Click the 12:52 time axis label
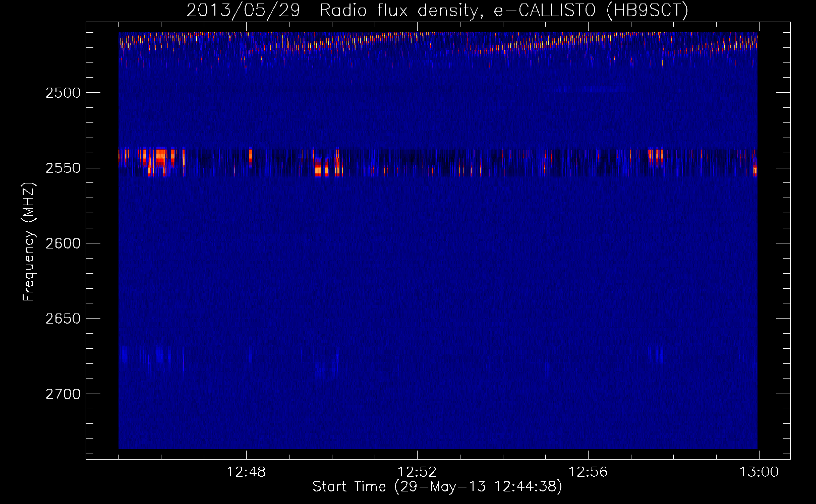Screen dimensions: 816x504 pyautogui.click(x=417, y=472)
